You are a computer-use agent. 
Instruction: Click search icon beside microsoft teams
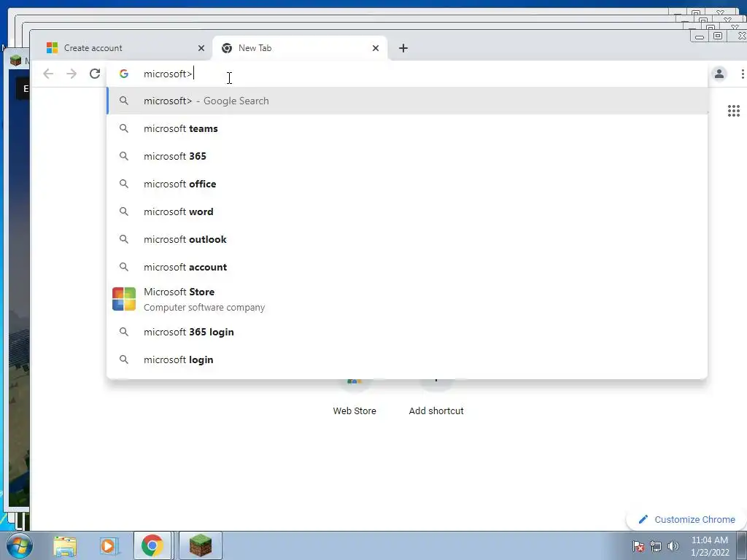[x=124, y=128]
